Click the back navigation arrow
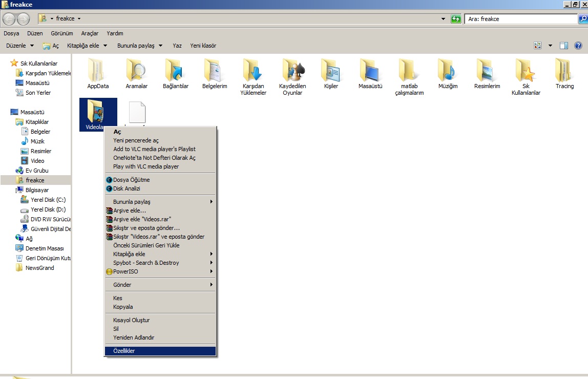 tap(9, 19)
